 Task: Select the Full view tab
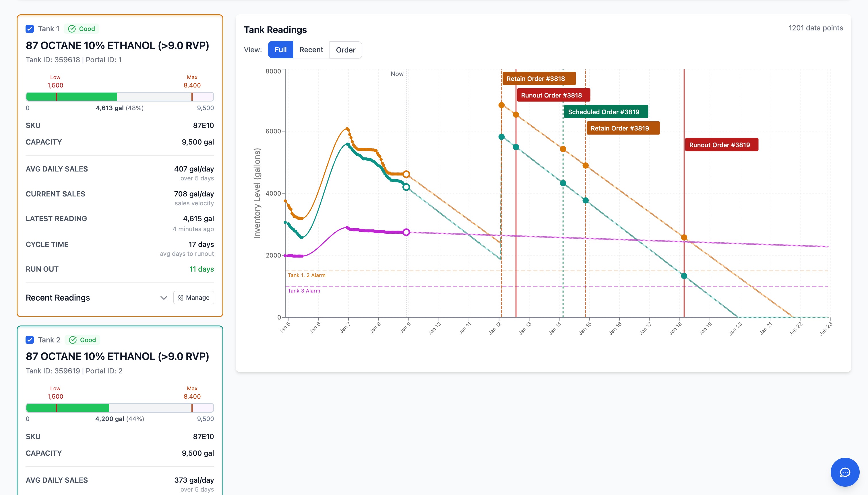pyautogui.click(x=280, y=50)
